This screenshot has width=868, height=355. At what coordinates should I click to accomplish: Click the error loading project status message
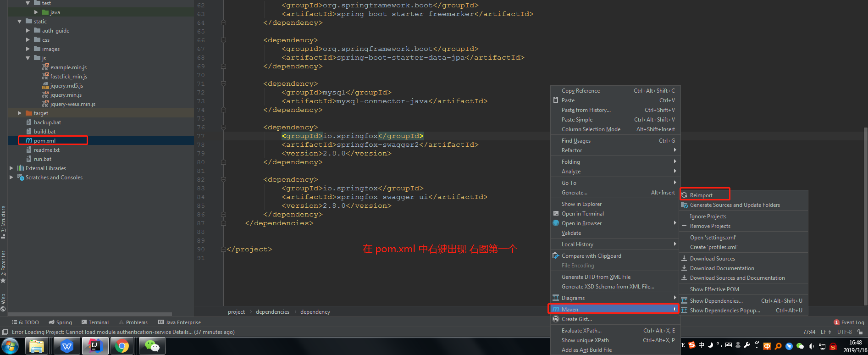[x=123, y=332]
